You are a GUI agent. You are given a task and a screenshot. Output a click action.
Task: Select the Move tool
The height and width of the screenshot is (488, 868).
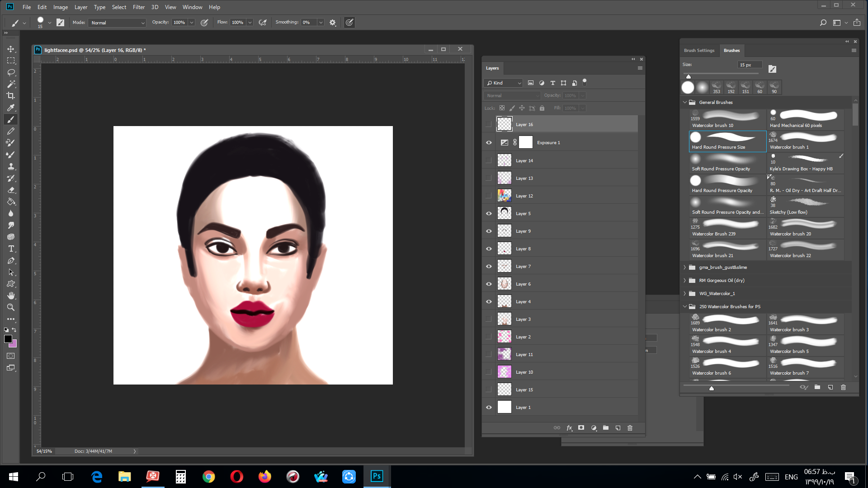point(11,49)
